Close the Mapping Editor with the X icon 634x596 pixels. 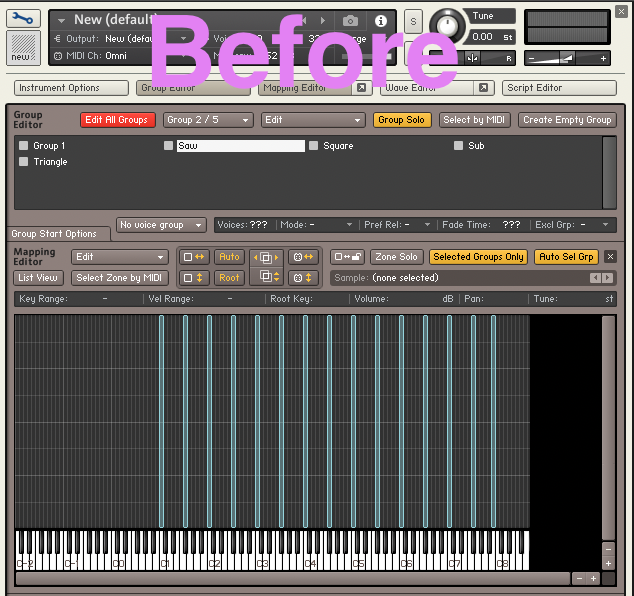[611, 257]
